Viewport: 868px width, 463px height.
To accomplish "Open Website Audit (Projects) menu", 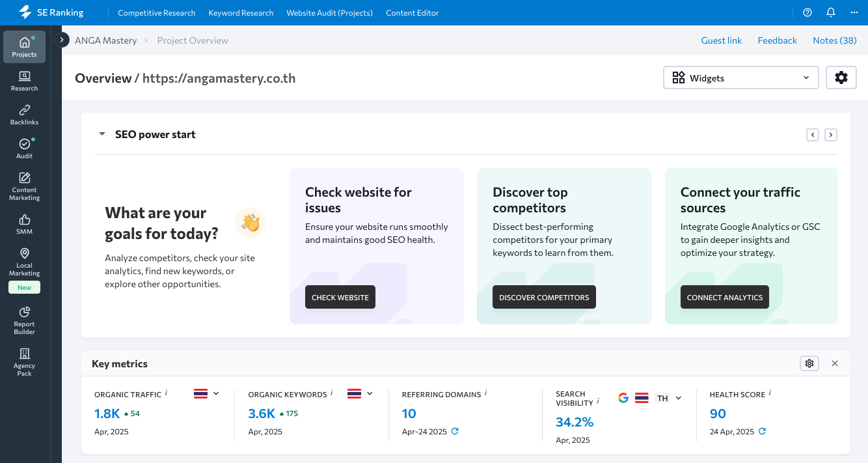I will [x=330, y=12].
